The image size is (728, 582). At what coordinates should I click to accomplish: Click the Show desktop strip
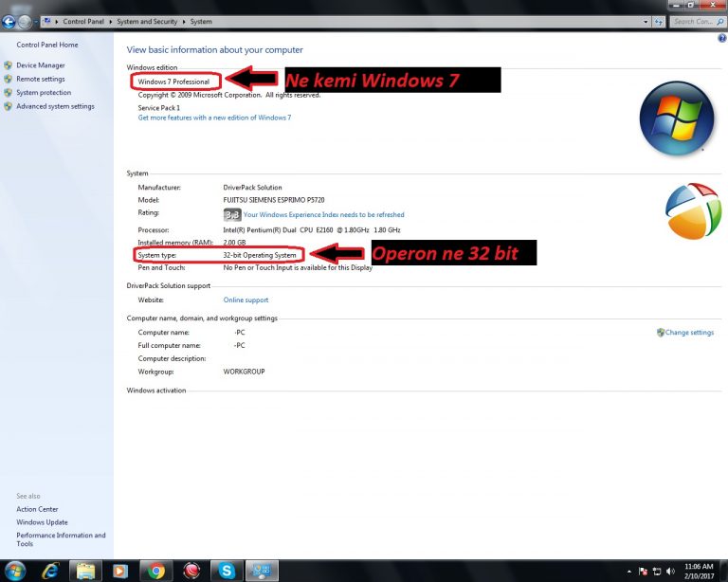pos(724,571)
